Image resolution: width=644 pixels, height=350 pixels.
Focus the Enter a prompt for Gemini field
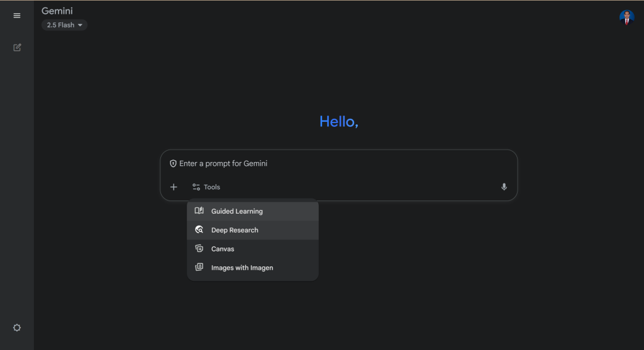338,164
